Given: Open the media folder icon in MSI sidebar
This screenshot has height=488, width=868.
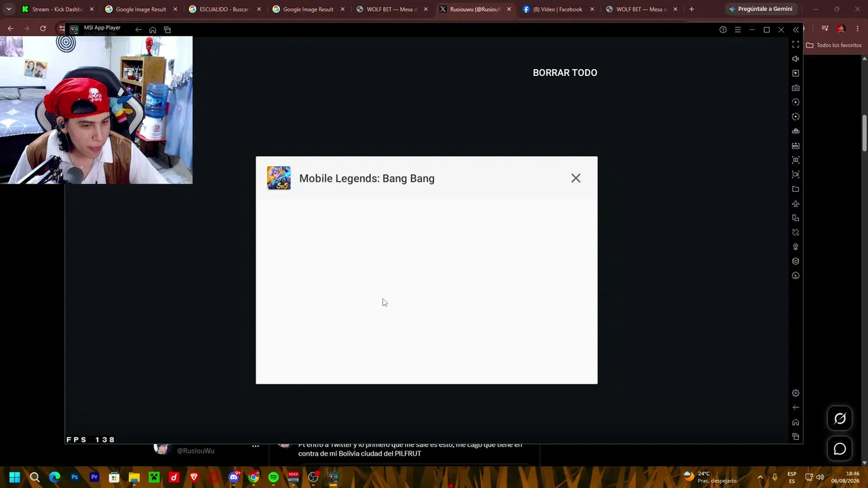Looking at the screenshot, I should click(795, 189).
